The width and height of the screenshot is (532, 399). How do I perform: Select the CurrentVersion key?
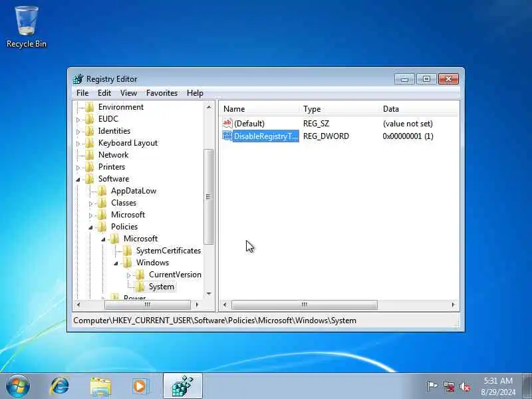click(175, 275)
